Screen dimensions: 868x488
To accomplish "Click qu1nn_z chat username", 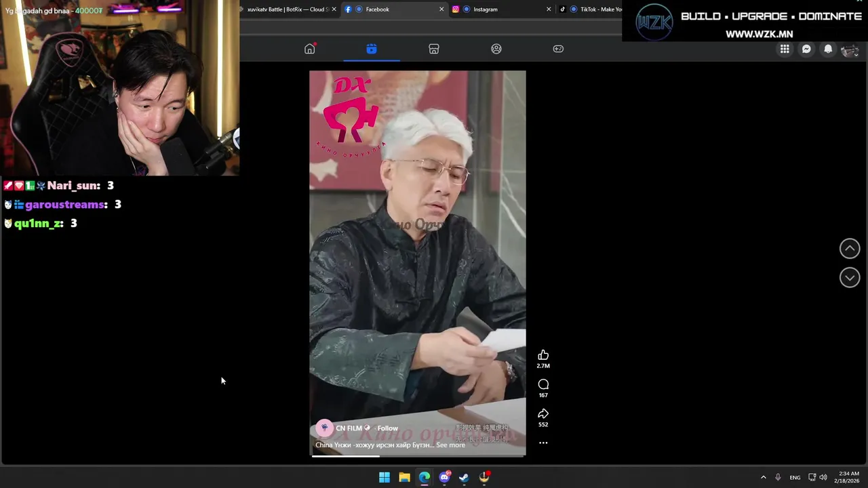I will [39, 224].
